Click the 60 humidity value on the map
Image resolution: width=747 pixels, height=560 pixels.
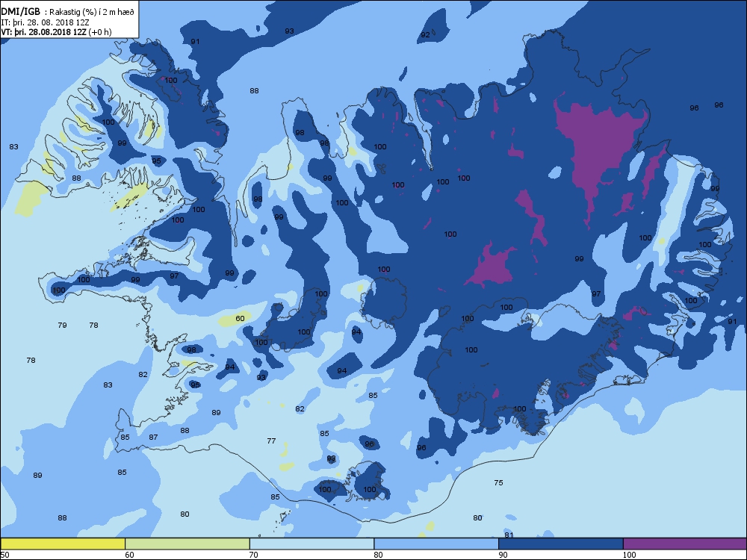pos(240,319)
